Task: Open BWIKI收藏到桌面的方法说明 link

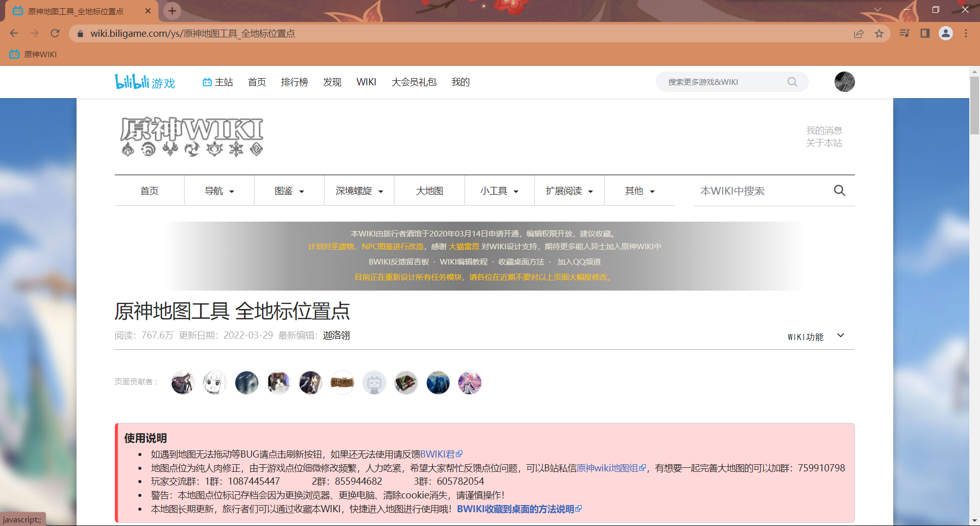Action: [x=519, y=509]
